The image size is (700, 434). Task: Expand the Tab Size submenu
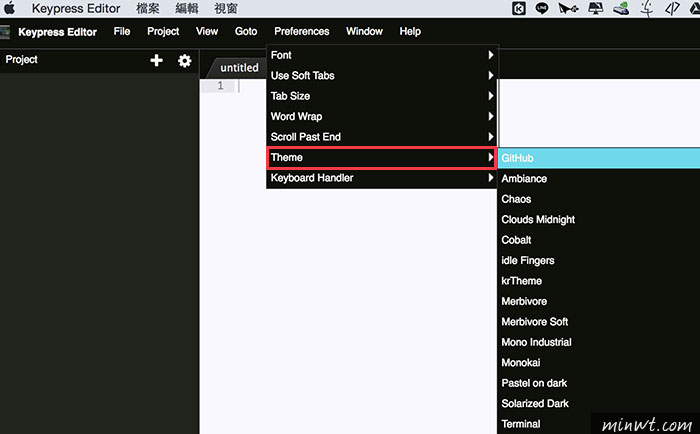382,96
